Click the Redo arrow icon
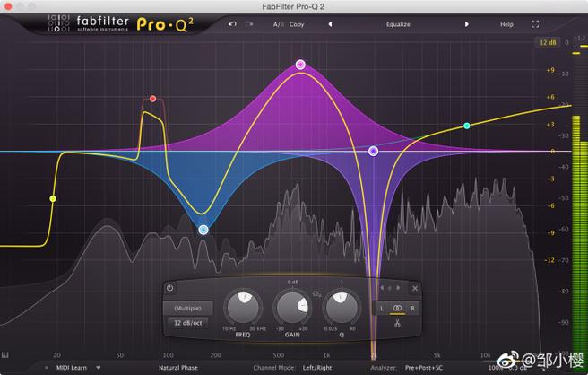 [249, 24]
